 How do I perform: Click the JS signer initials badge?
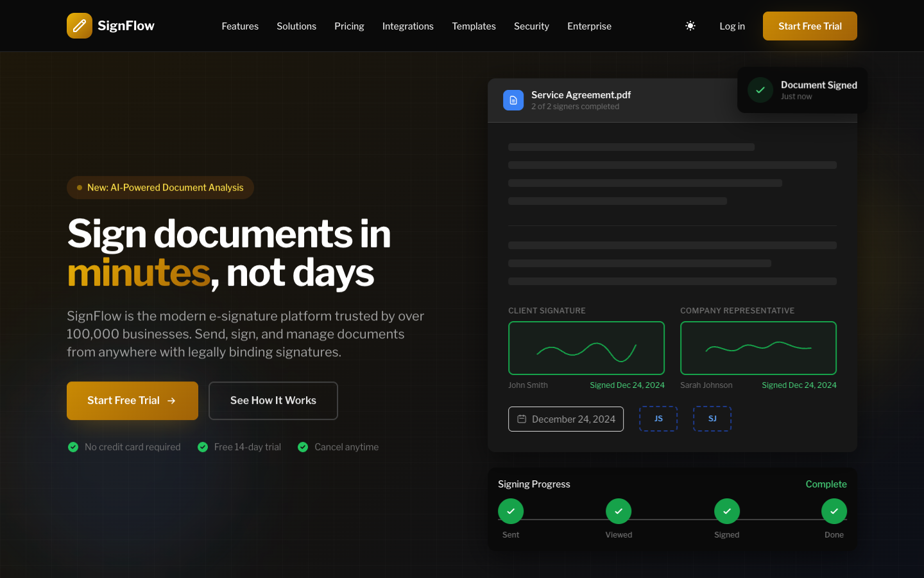[658, 418]
